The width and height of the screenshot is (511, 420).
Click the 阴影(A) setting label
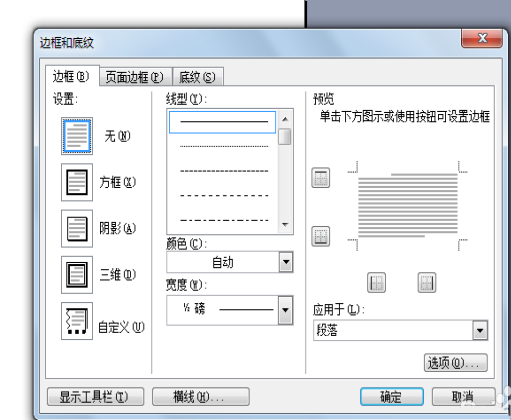[x=118, y=228]
